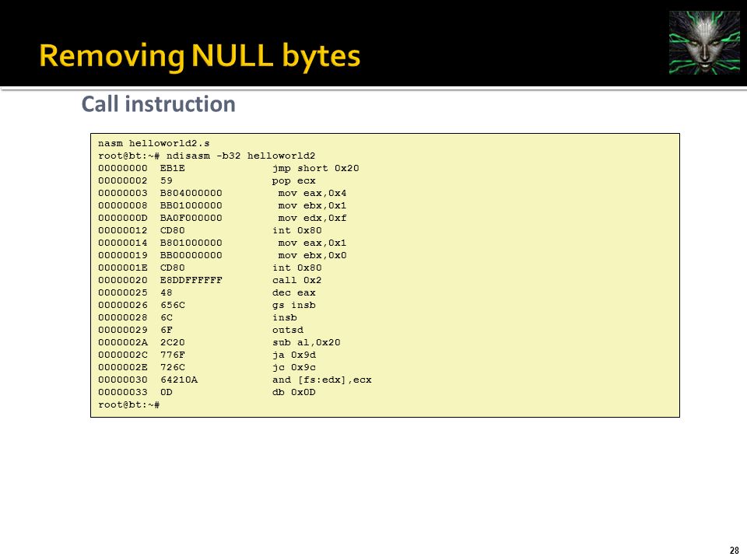747x560 pixels.
Task: Click the 'jc 0x9c' instruction
Action: (x=293, y=367)
